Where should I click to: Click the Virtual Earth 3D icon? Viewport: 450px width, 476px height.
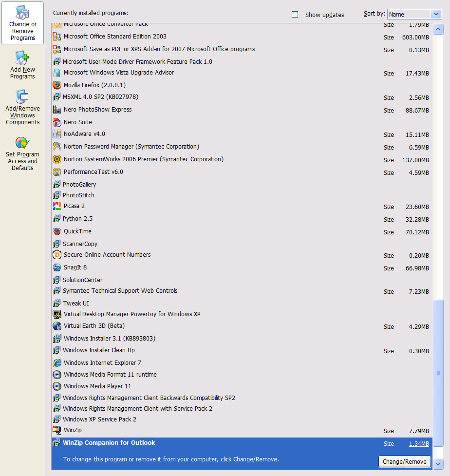pyautogui.click(x=57, y=326)
